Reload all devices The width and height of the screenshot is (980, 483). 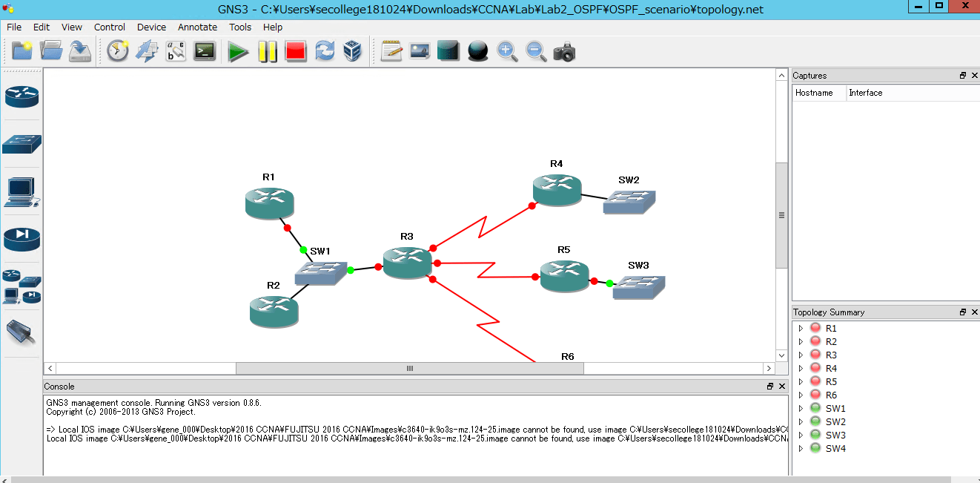point(325,51)
